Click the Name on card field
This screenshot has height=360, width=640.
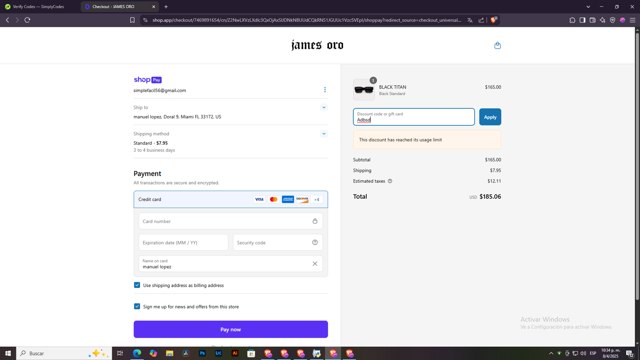pyautogui.click(x=230, y=264)
